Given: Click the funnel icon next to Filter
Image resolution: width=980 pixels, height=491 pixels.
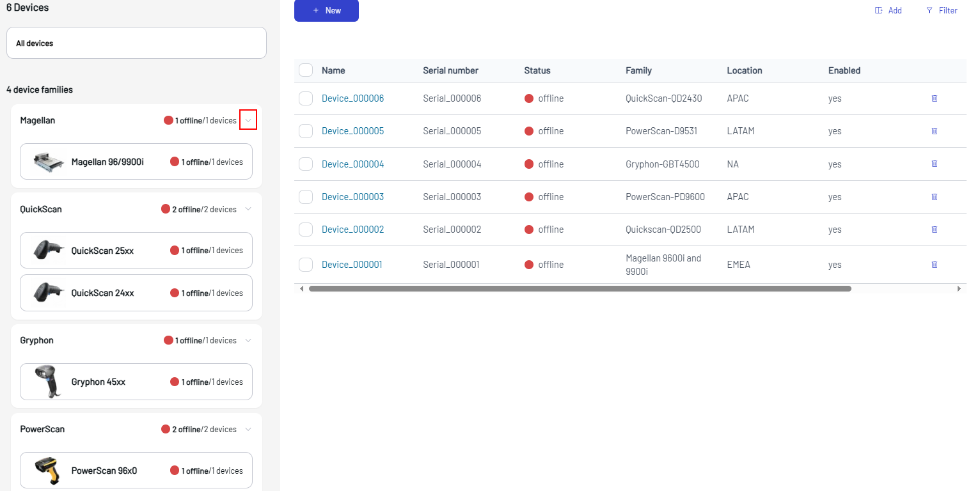Looking at the screenshot, I should point(929,10).
